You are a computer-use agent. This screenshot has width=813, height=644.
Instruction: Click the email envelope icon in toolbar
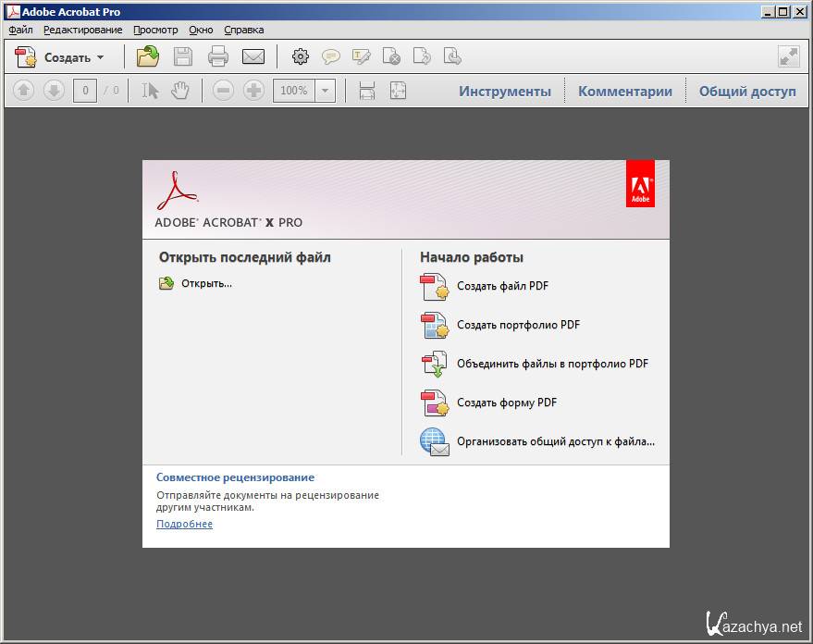pyautogui.click(x=253, y=56)
